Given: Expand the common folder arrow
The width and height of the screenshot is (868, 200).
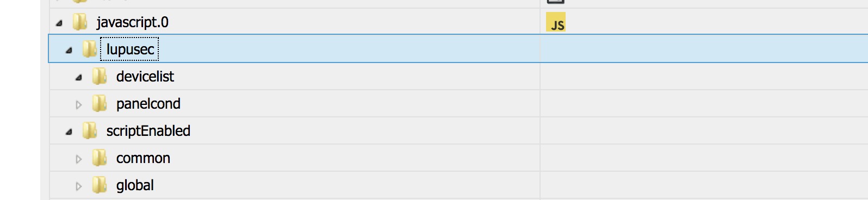Looking at the screenshot, I should 79,159.
